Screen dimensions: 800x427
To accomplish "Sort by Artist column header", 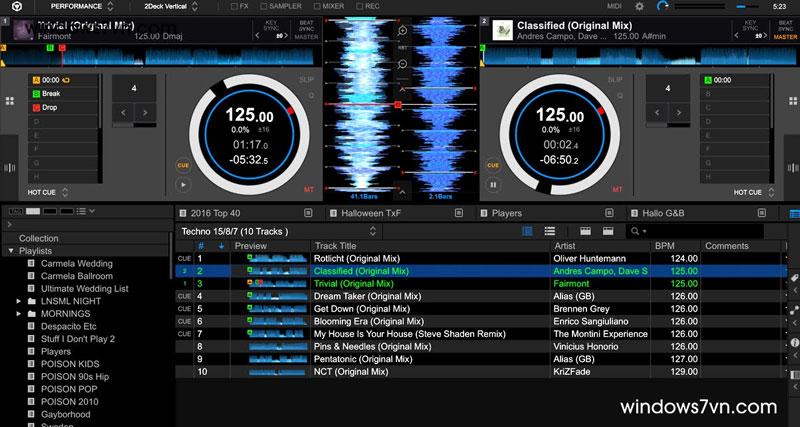I will [x=601, y=246].
